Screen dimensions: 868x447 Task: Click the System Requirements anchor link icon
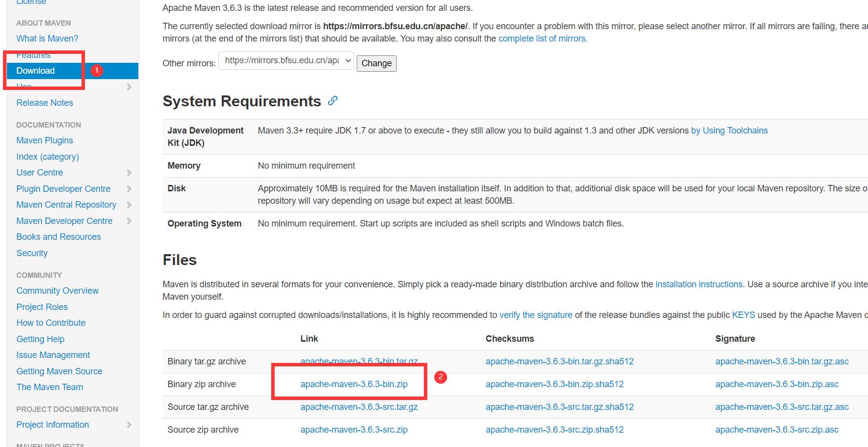pyautogui.click(x=333, y=101)
